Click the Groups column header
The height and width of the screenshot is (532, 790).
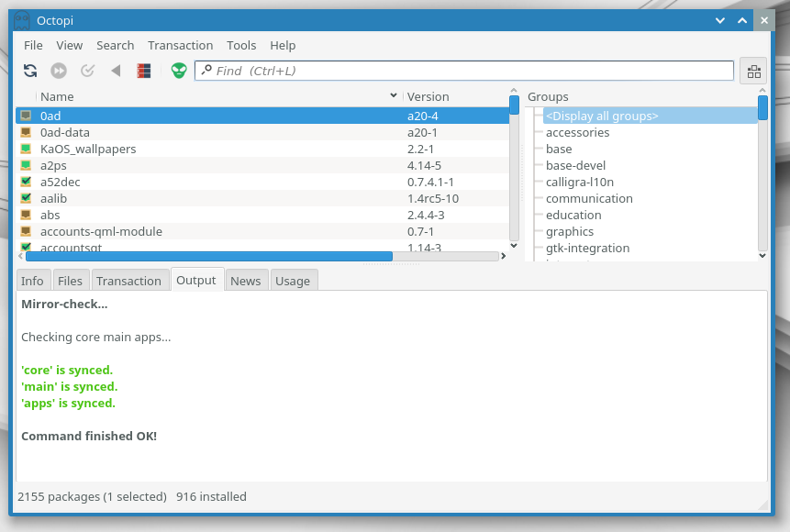[640, 96]
